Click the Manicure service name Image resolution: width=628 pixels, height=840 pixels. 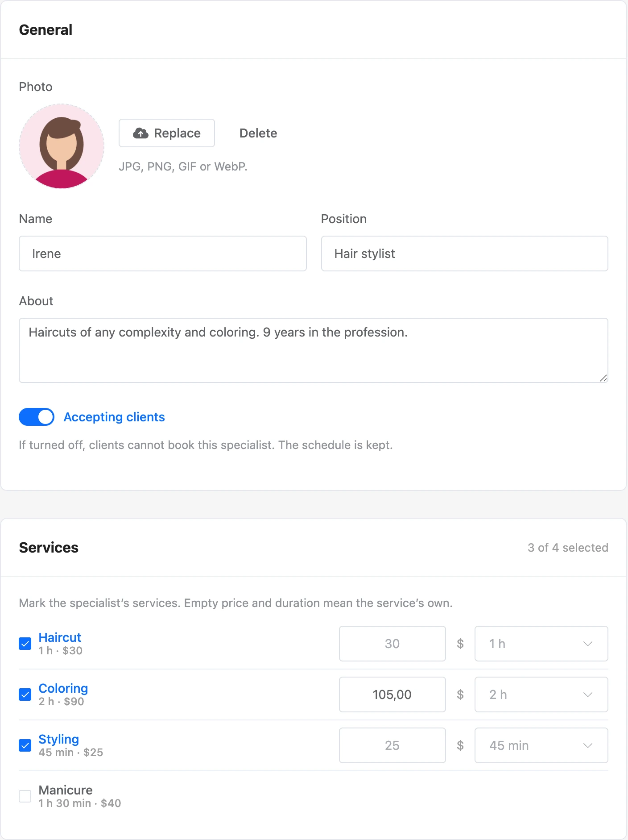(66, 790)
